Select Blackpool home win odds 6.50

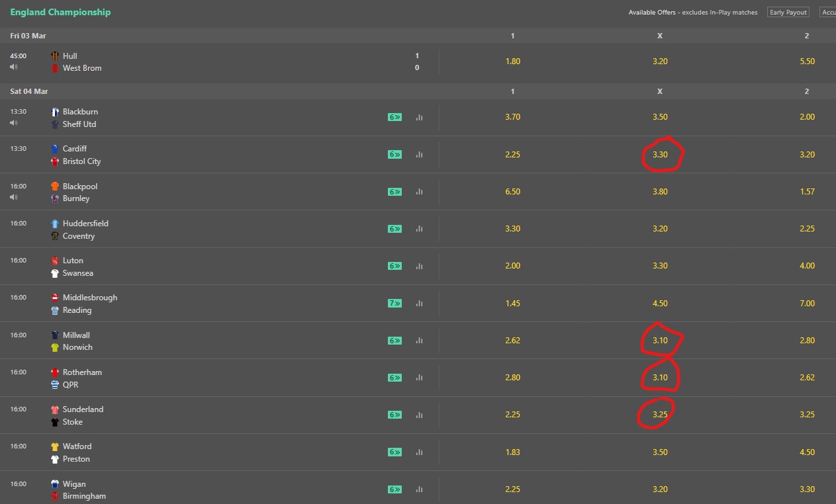[512, 192]
